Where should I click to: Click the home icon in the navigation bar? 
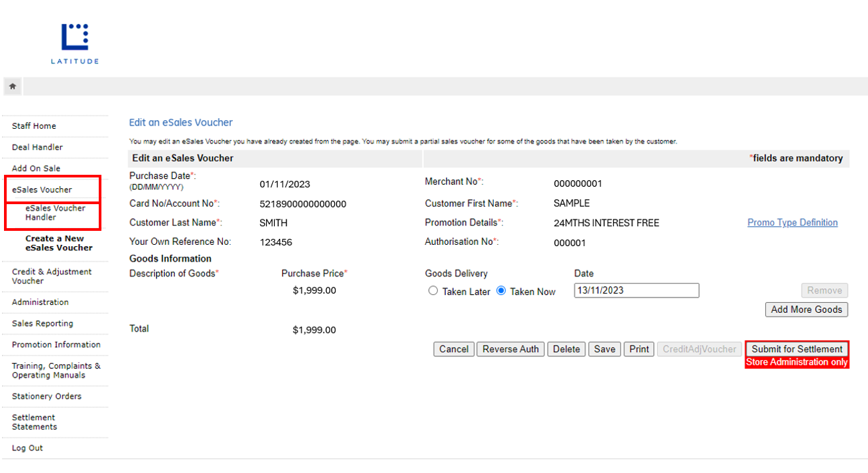(12, 87)
